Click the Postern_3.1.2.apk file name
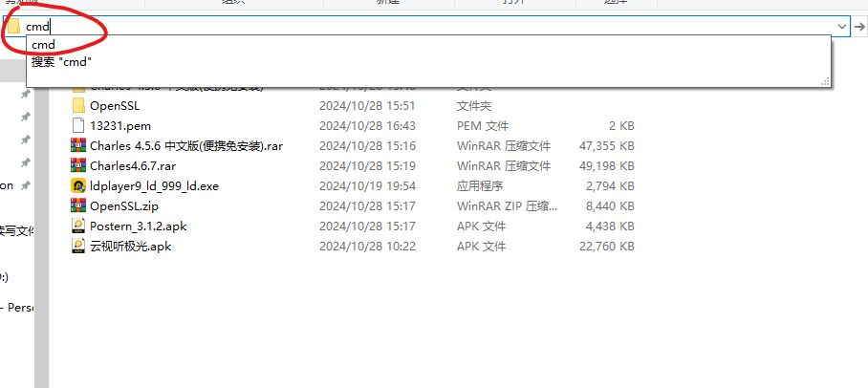Viewport: 868px width, 388px height. pyautogui.click(x=136, y=226)
